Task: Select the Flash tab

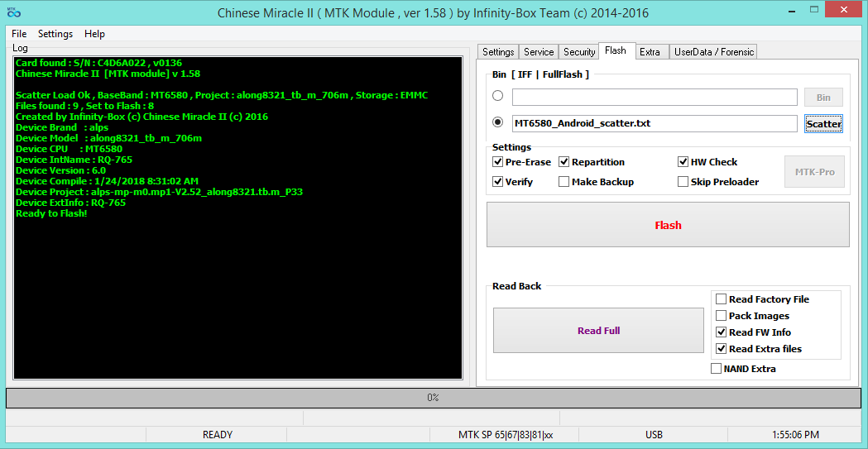Action: 616,51
